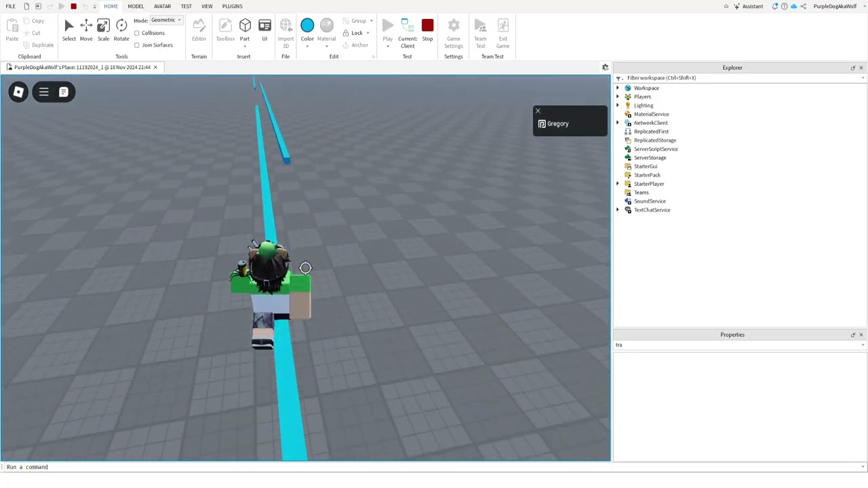Select StarterPack in Explorer
Viewport: 868px width, 488px height.
[647, 175]
